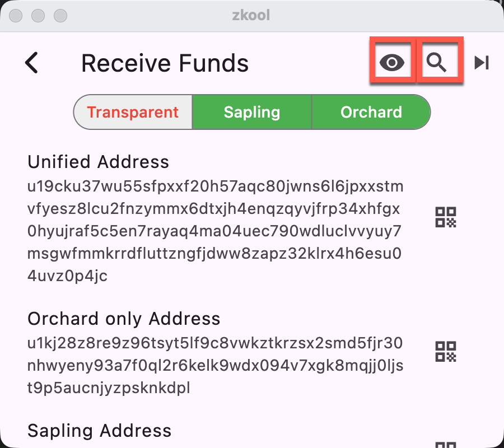
Task: Click the Sapling Address heading
Action: [x=99, y=431]
